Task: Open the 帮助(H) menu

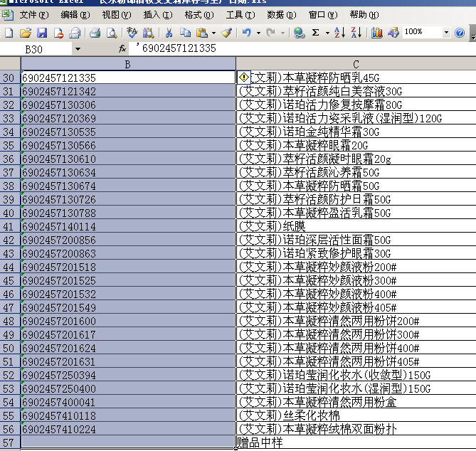Action: tap(364, 15)
